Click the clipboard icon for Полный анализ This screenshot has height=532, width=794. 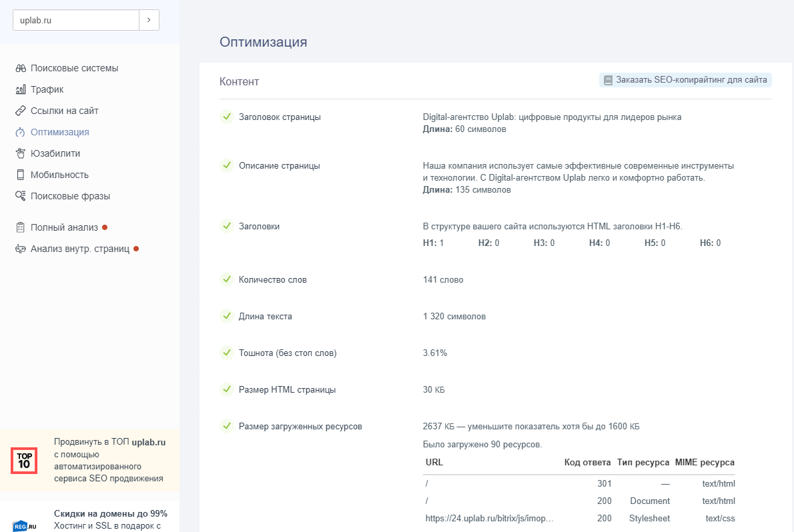tap(20, 227)
